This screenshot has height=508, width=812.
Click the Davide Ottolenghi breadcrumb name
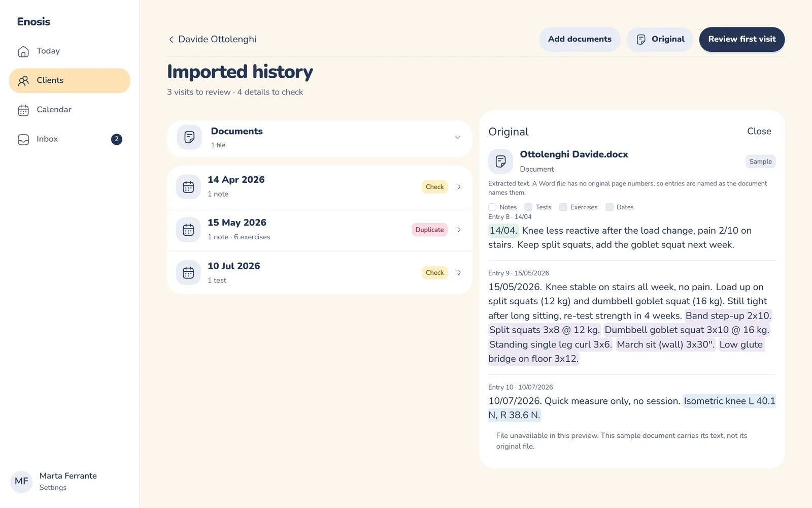[217, 40]
